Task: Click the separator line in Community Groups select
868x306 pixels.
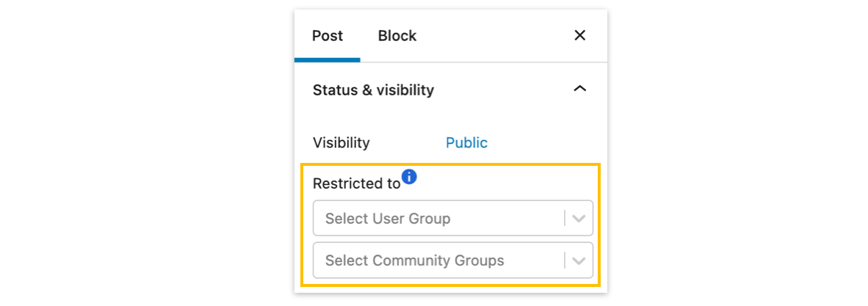Action: tap(565, 261)
